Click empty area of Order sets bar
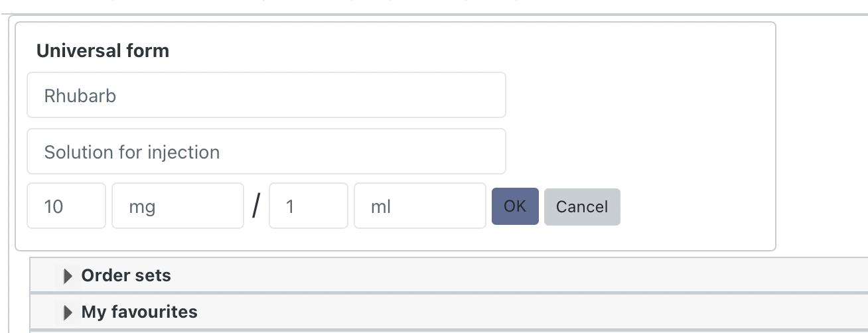The image size is (868, 333). click(x=465, y=276)
